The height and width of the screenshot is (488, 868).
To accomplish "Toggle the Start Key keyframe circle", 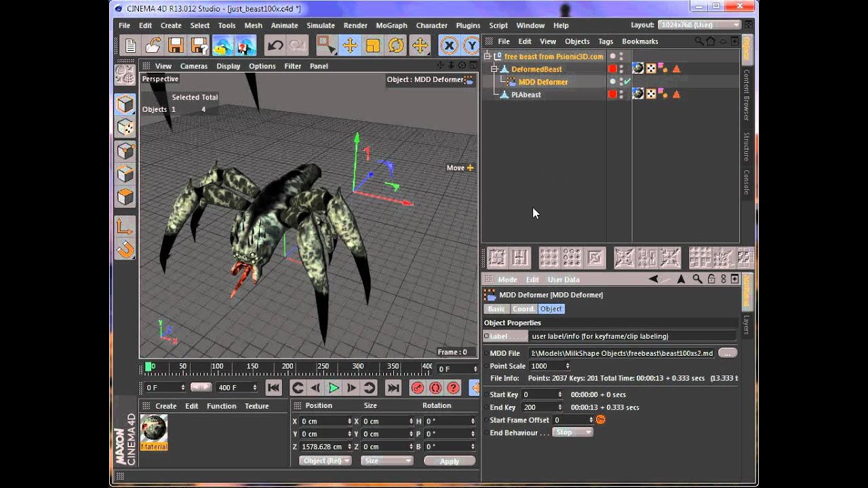I will pyautogui.click(x=486, y=394).
